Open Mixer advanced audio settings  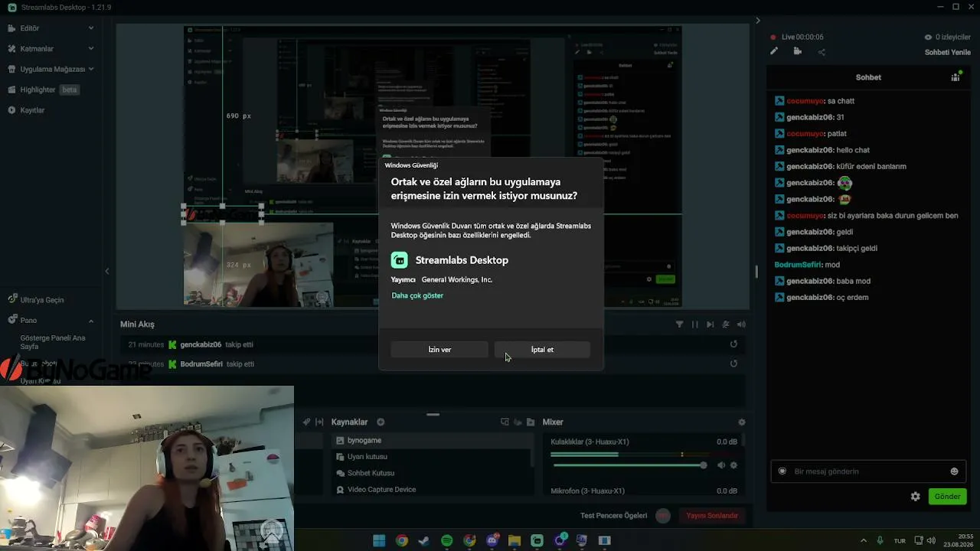(x=741, y=422)
